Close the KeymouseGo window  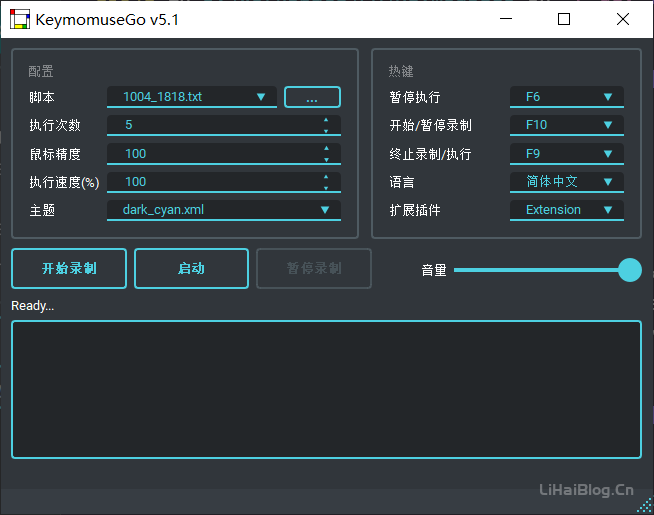click(x=623, y=19)
